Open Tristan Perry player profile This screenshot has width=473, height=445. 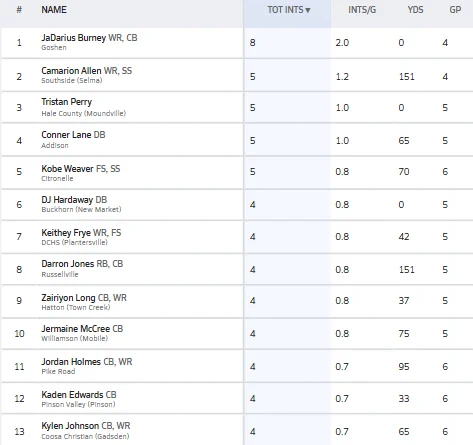click(67, 102)
